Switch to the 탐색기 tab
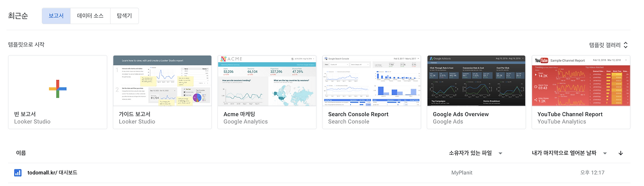The image size is (644, 186). [124, 16]
